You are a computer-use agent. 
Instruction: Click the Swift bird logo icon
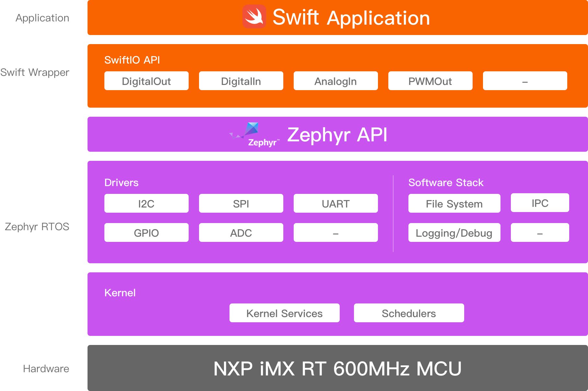tap(254, 17)
